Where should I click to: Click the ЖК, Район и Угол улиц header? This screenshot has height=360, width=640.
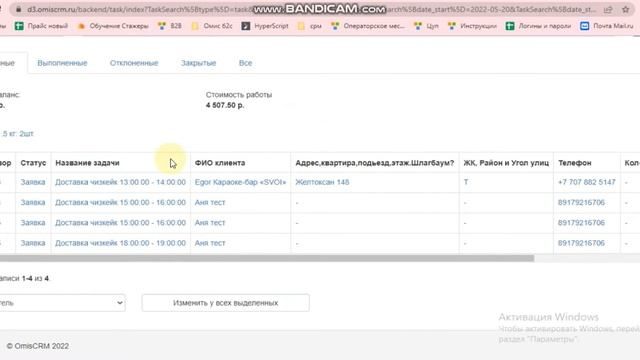click(x=506, y=162)
